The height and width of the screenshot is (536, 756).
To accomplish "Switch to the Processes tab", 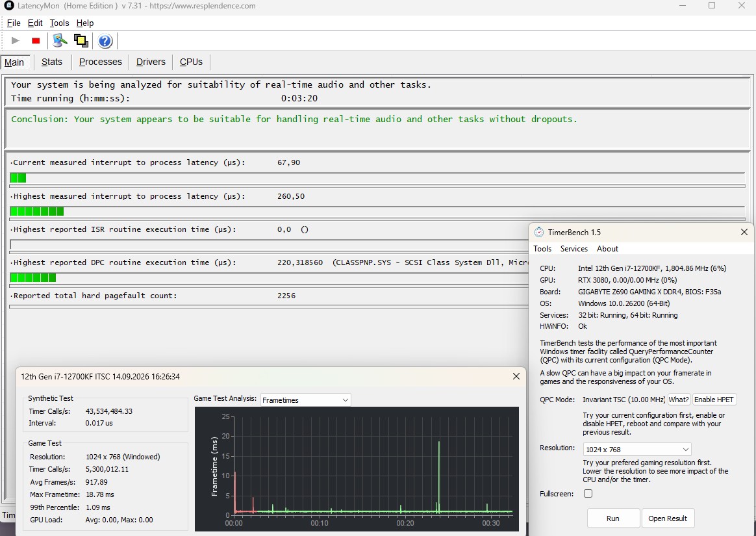I will [100, 62].
